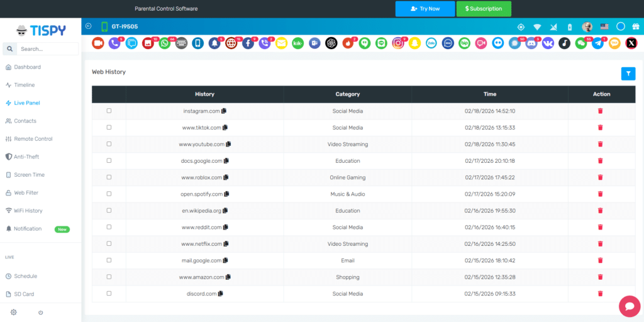Check the www.youtube.com row checkbox
Screen dimensions: 644x322
(x=109, y=144)
